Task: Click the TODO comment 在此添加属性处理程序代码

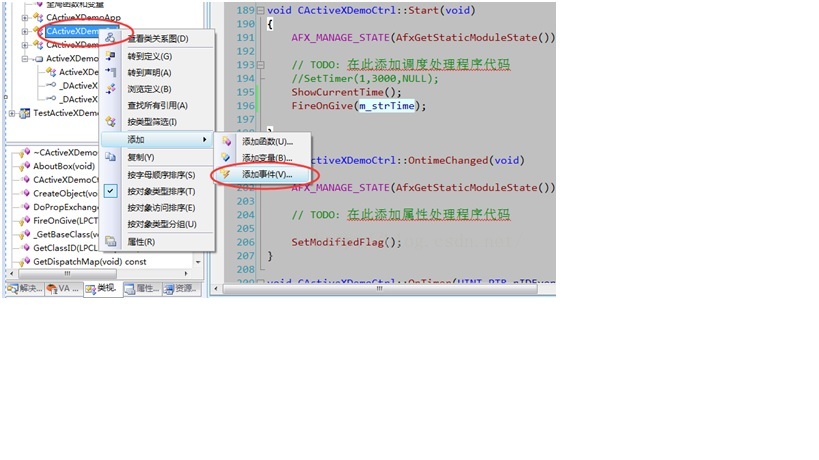Action: tap(428, 215)
